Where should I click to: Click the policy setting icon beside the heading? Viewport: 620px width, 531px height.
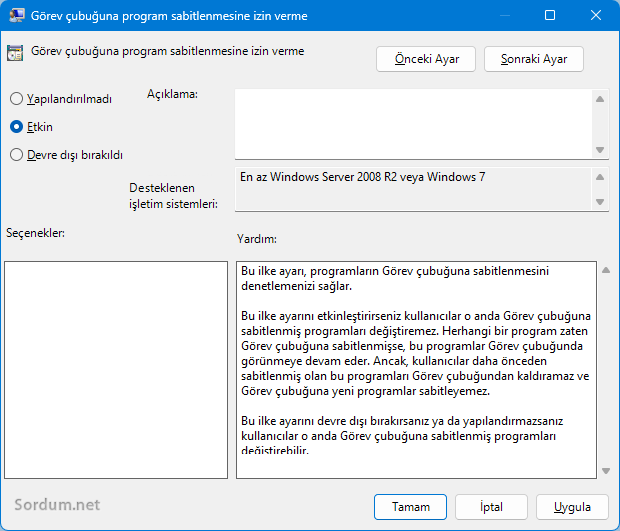click(16, 53)
